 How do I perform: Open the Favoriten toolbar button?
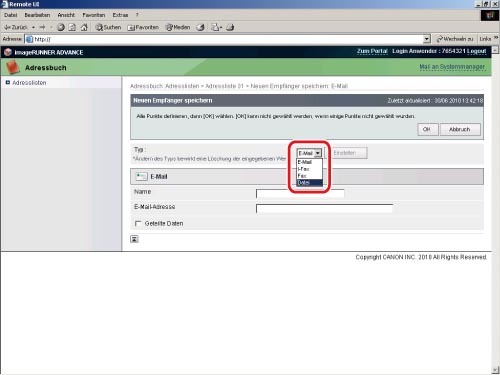(143, 27)
